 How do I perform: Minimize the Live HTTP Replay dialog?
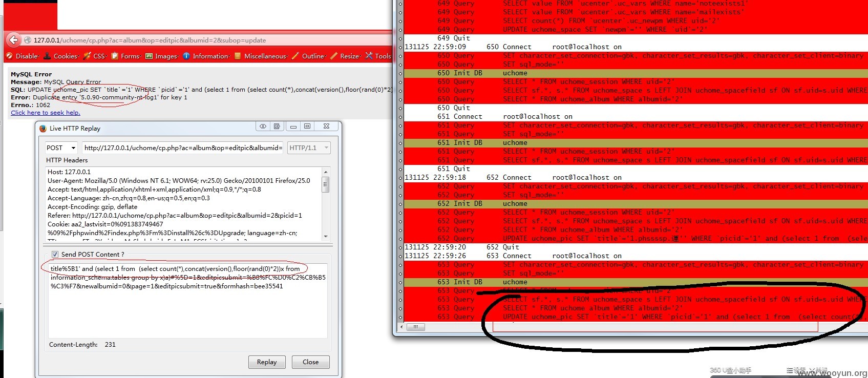[293, 126]
